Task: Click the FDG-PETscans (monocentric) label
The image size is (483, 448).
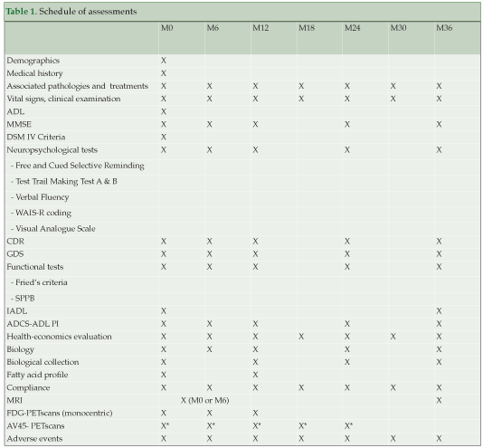Action: [60, 414]
